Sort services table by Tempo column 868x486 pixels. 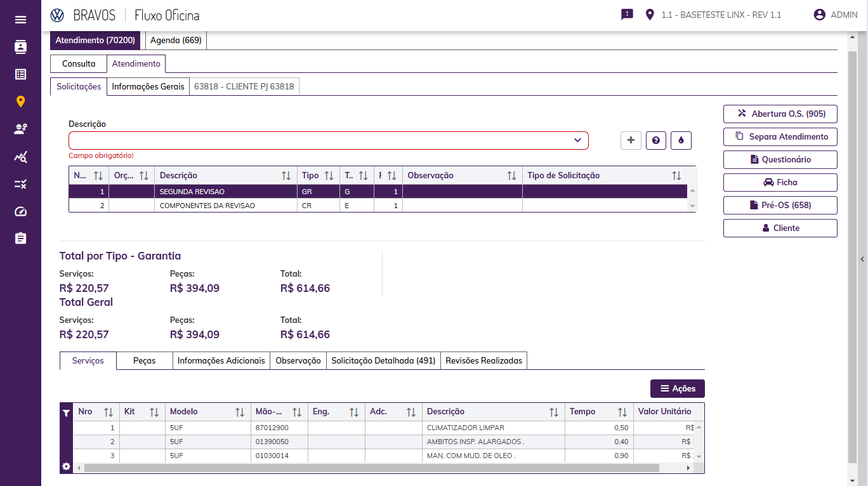[x=622, y=412]
